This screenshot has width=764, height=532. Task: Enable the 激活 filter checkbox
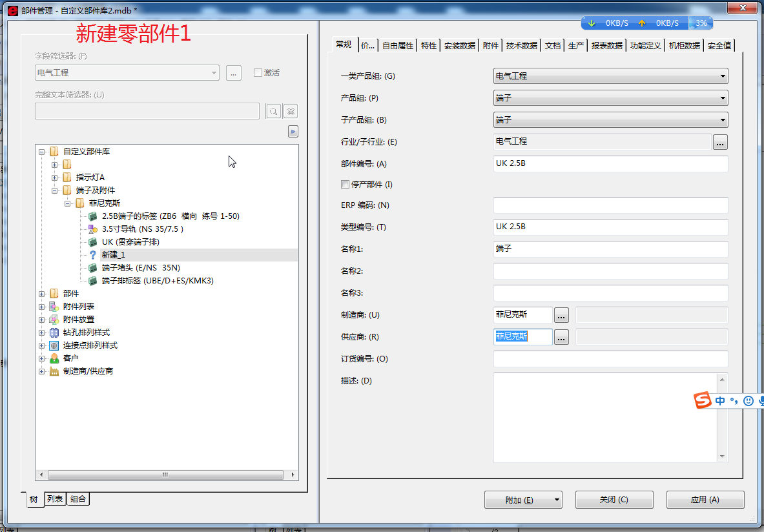tap(258, 73)
